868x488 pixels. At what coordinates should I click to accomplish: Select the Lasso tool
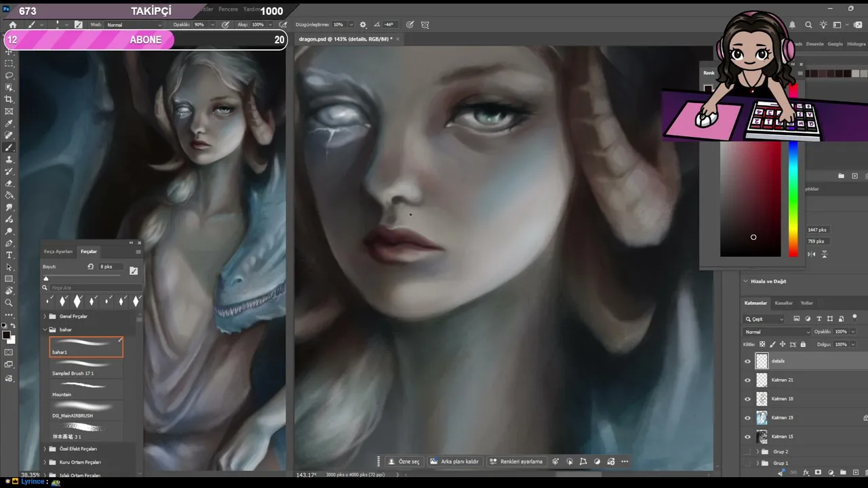[9, 75]
